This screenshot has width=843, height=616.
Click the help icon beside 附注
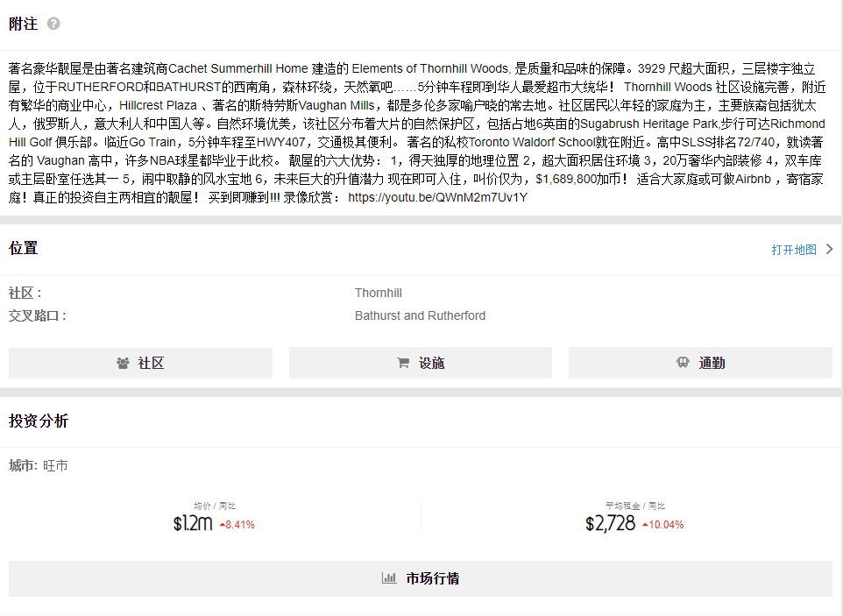pyautogui.click(x=53, y=24)
